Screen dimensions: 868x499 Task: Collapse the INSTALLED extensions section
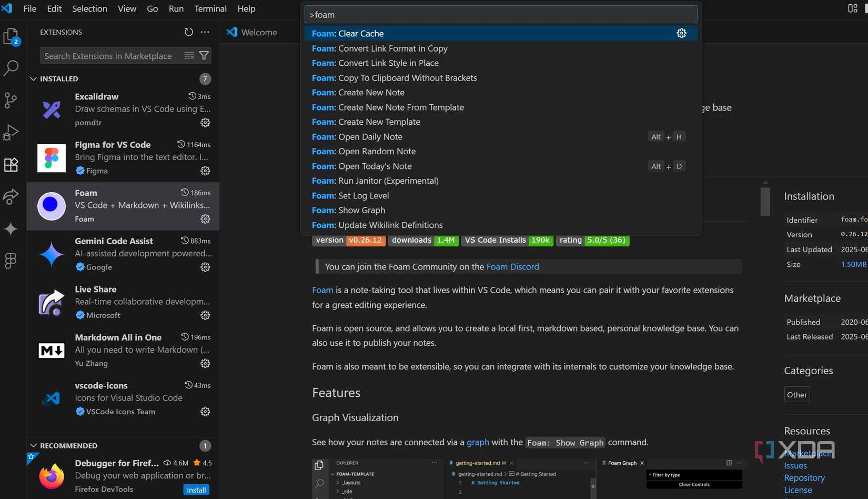tap(34, 78)
